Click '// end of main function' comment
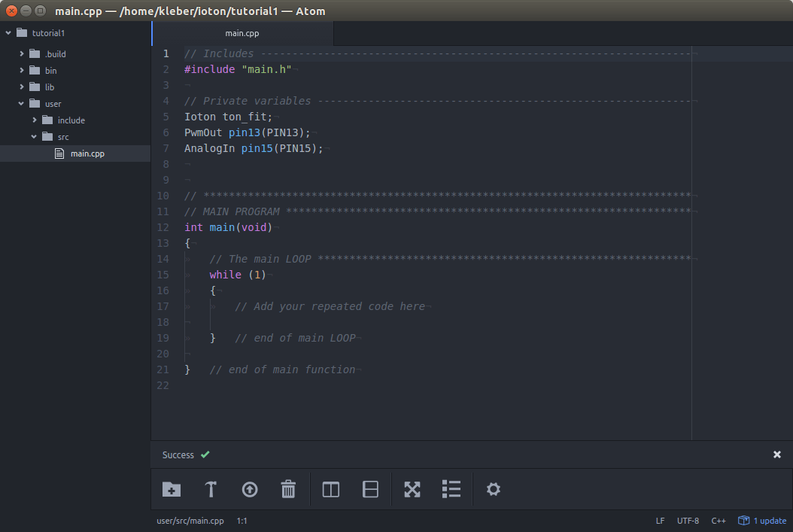 tap(282, 369)
